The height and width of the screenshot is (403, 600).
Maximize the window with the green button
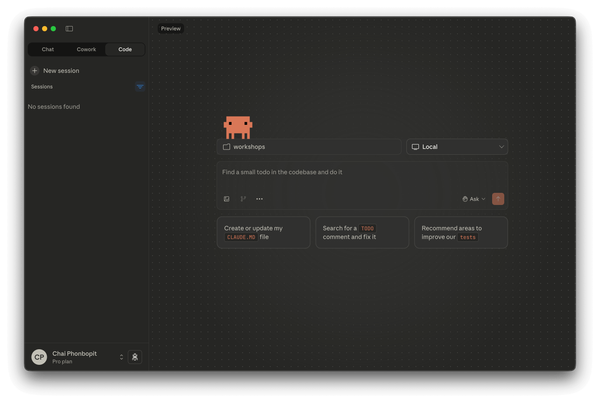(54, 29)
